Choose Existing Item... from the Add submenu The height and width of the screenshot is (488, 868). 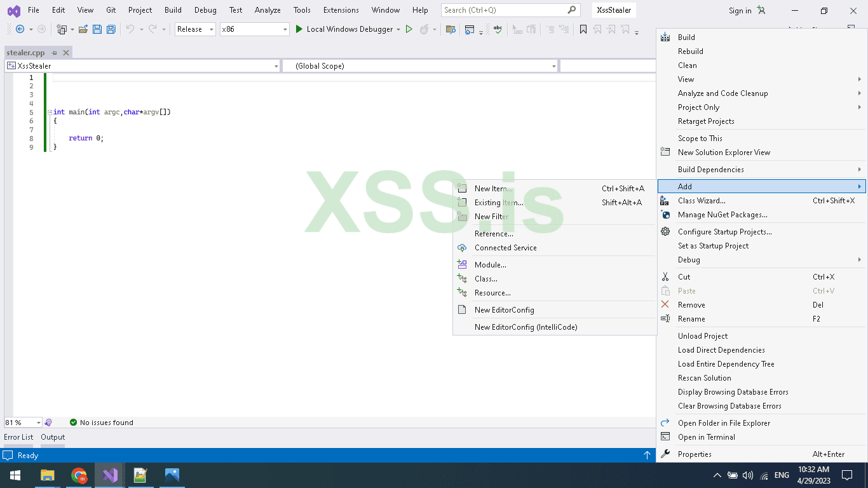pos(555,203)
